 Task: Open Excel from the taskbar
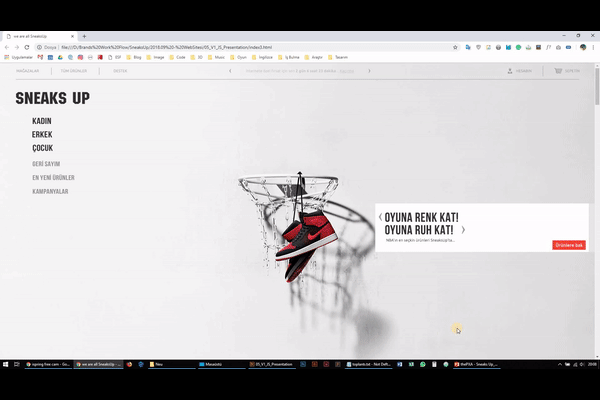click(411, 364)
